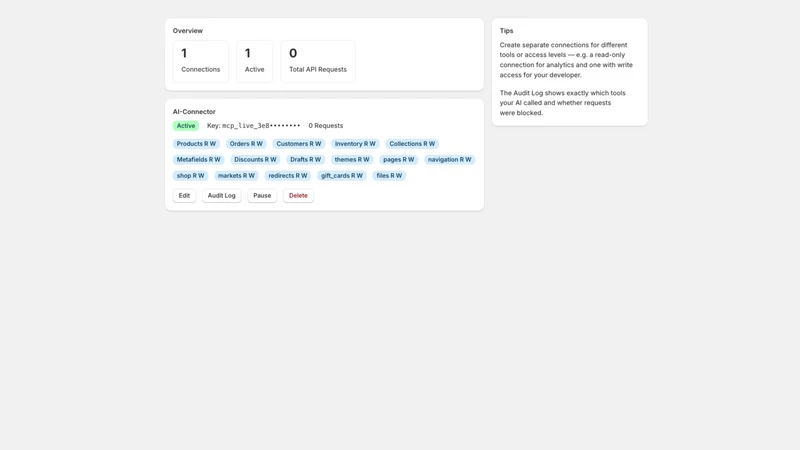Select the Collections R W permission tag

412,144
